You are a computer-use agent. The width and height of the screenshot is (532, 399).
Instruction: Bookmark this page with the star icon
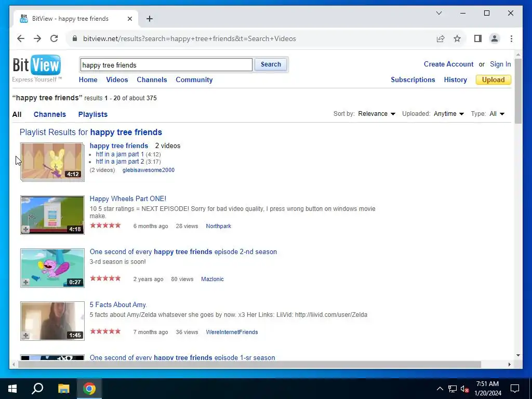tap(457, 38)
